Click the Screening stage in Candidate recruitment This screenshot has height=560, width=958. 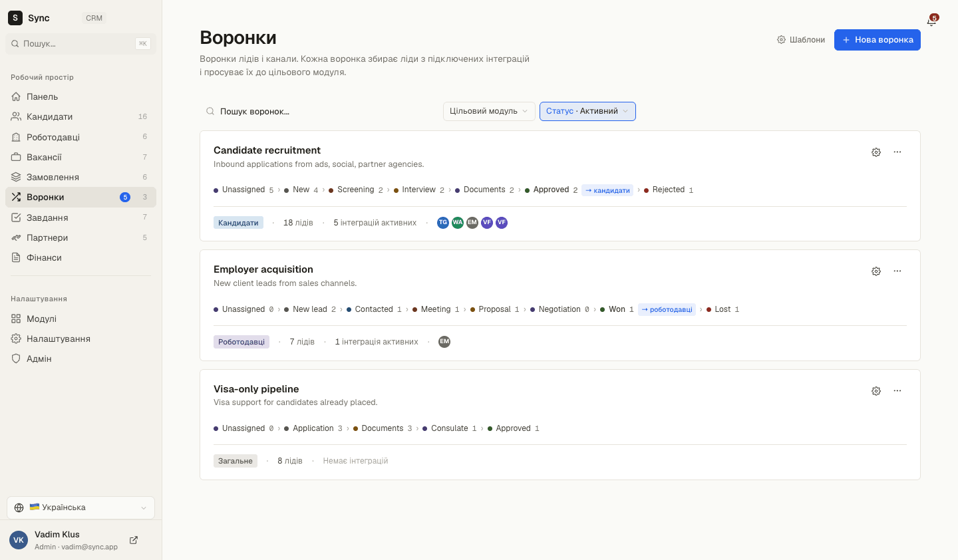coord(355,190)
